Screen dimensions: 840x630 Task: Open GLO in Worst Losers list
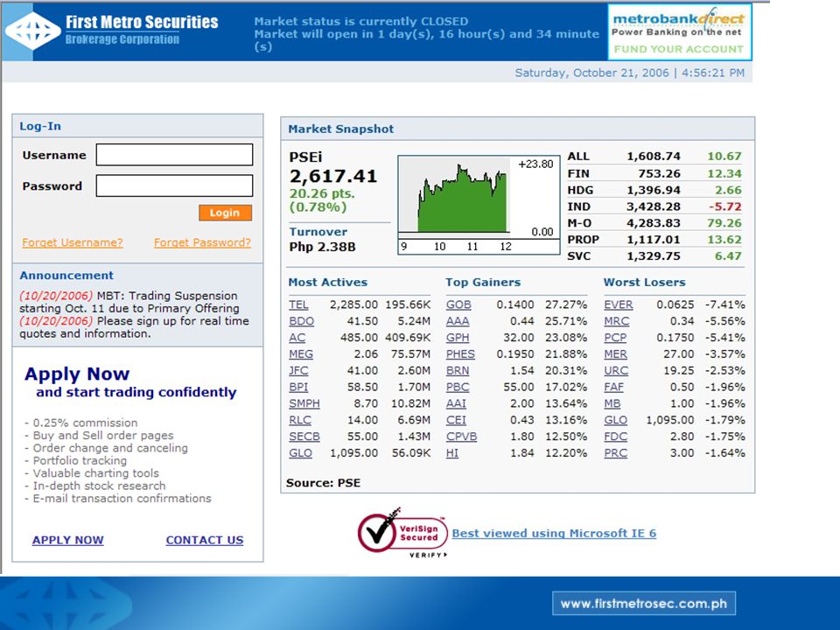[615, 421]
